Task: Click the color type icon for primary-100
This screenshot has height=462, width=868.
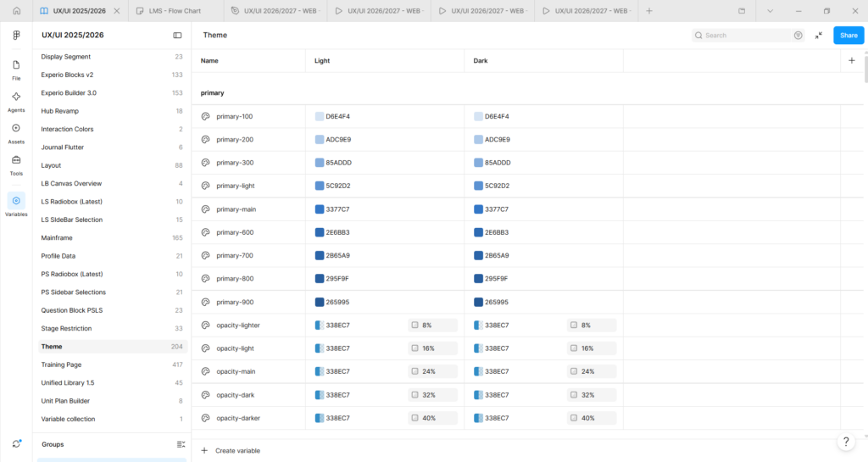Action: [205, 116]
